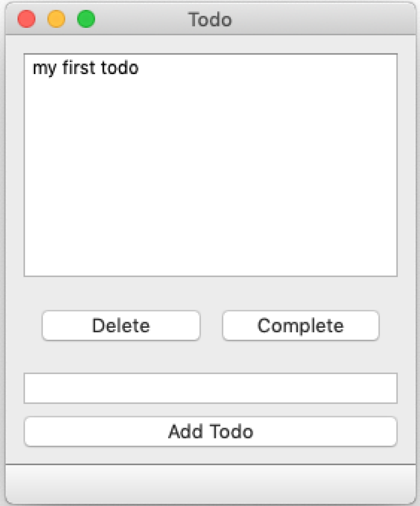420x506 pixels.
Task: Activate the window by clicking its title bar
Action: pos(290,19)
